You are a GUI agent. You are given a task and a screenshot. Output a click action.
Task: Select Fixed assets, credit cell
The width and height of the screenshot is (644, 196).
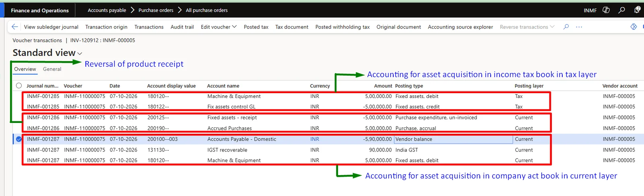pos(417,107)
